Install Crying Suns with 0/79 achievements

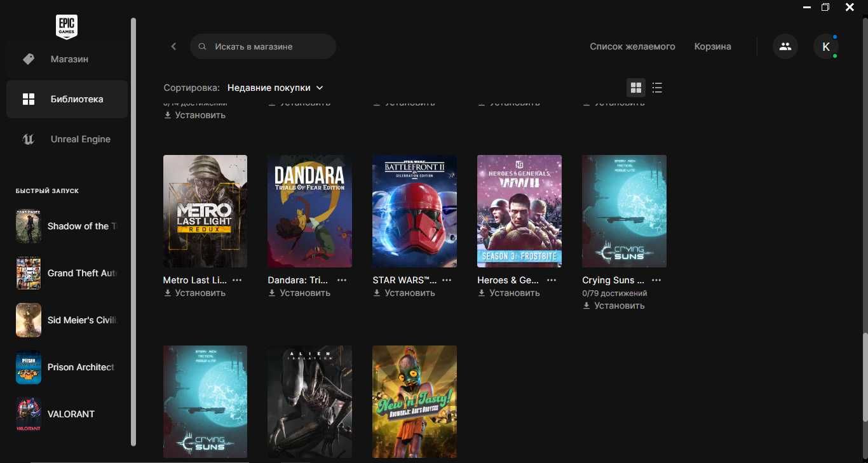tap(614, 305)
